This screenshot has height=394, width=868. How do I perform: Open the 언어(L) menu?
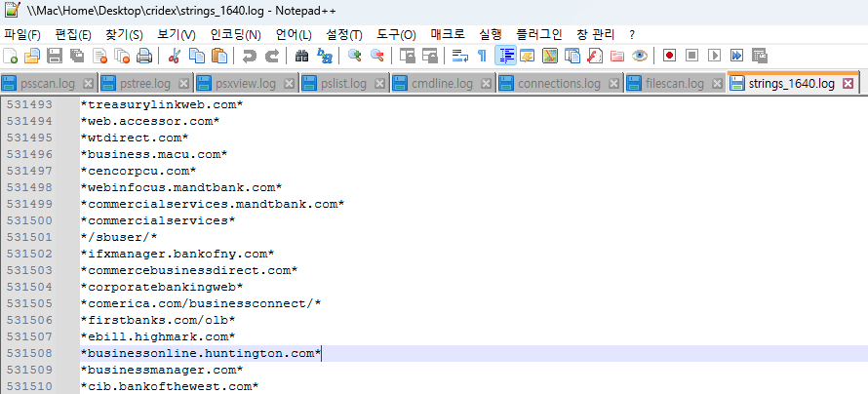(294, 35)
